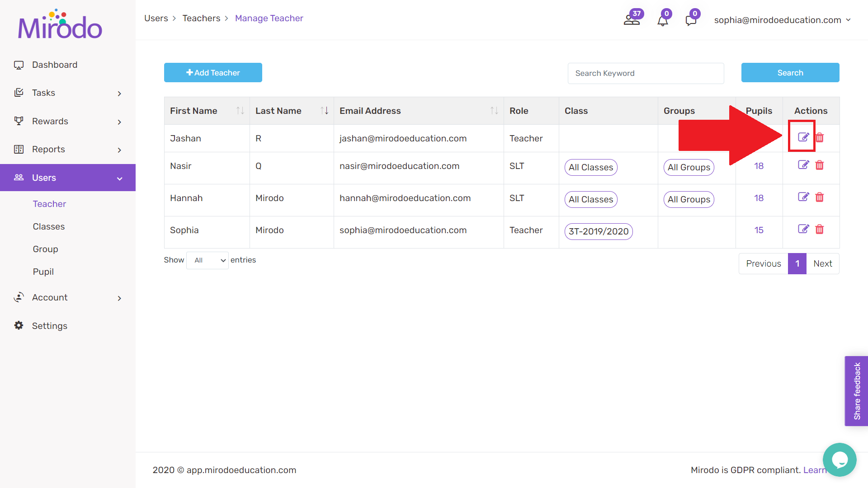Open the messages chat bubble icon
Image resolution: width=868 pixels, height=488 pixels.
(691, 21)
